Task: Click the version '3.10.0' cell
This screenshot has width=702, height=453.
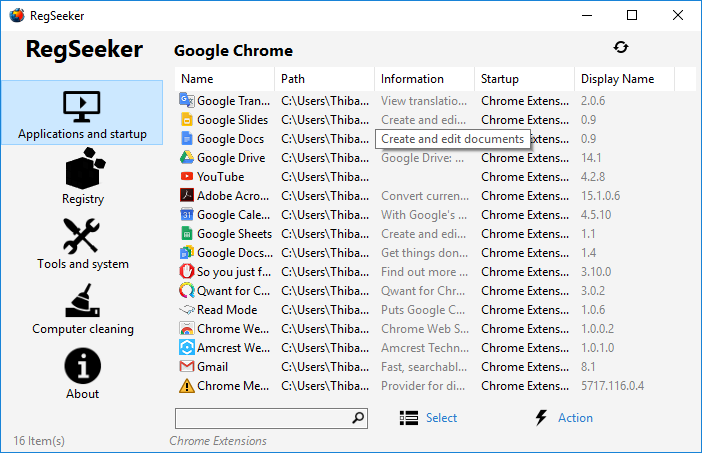Action: point(596,272)
